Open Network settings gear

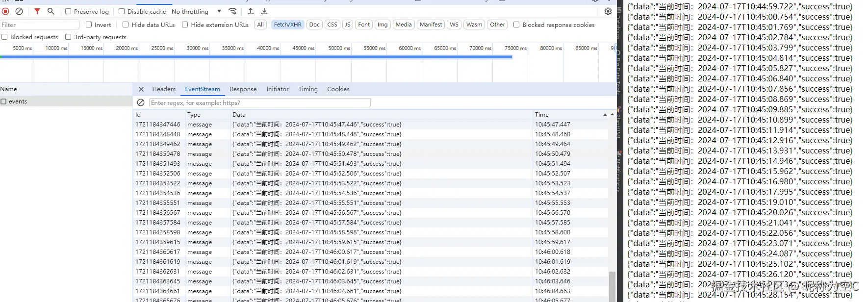pos(608,11)
